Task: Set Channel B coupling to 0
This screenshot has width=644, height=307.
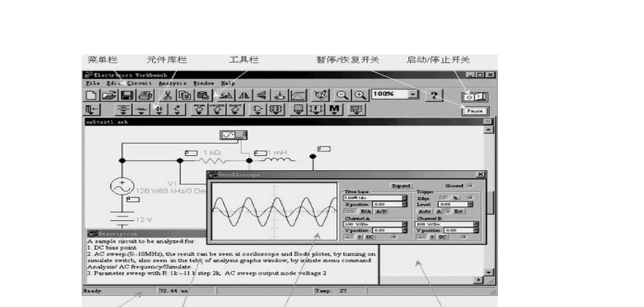Action: [x=432, y=237]
